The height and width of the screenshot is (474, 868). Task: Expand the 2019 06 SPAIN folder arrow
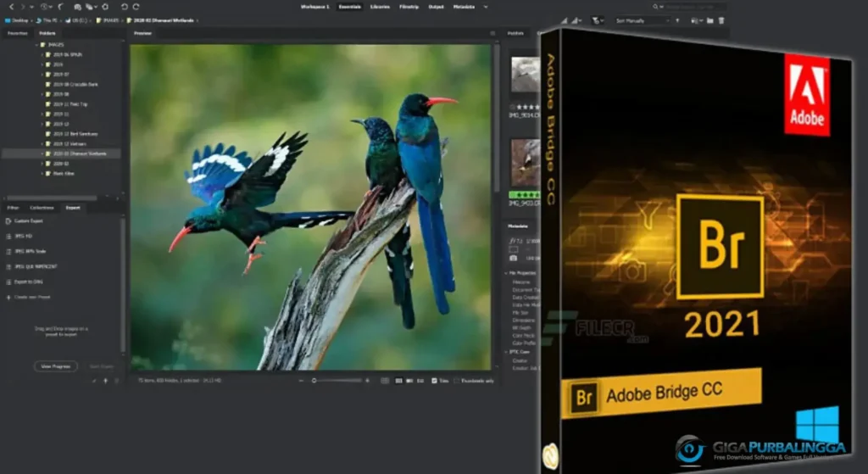pyautogui.click(x=42, y=55)
